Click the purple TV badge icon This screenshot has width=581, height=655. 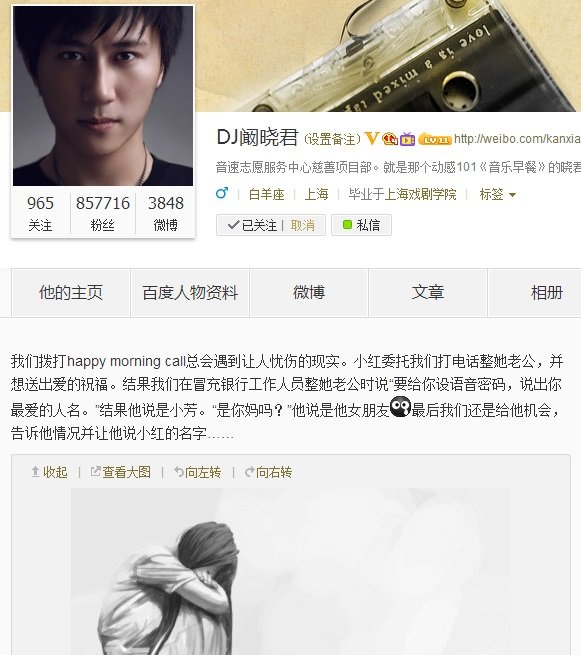pos(407,139)
